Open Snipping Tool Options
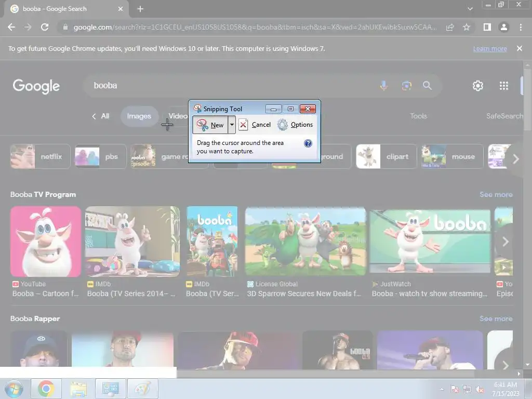This screenshot has height=399, width=532. [x=295, y=125]
